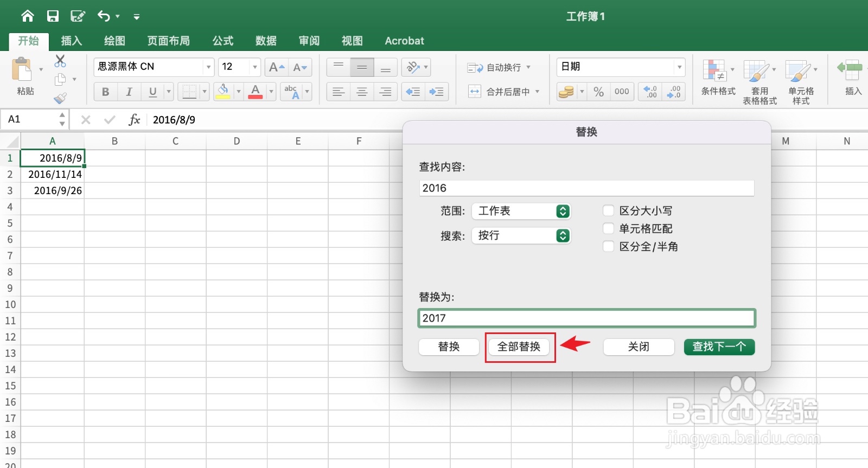This screenshot has height=468, width=868.
Task: Select cell A2 with 2016/11/14
Action: point(52,174)
